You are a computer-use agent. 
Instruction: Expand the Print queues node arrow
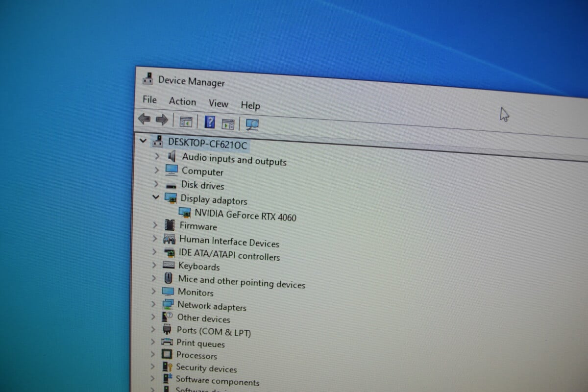point(153,342)
